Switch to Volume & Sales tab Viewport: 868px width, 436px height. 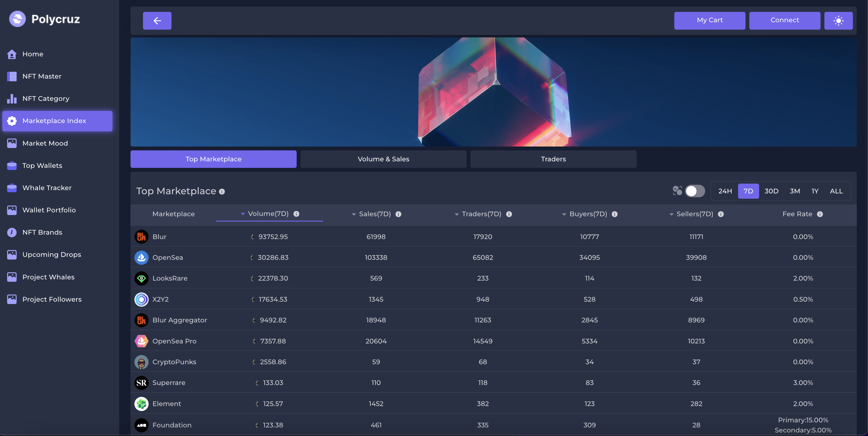pos(383,159)
